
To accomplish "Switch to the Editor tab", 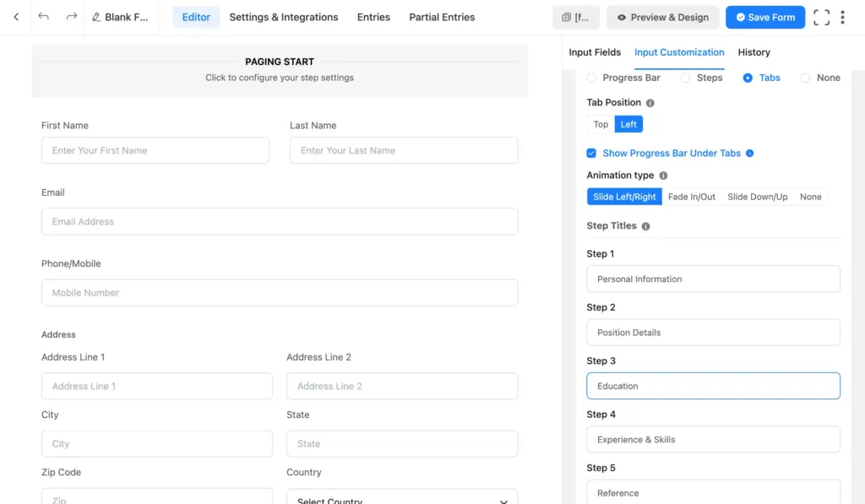I will coord(196,17).
